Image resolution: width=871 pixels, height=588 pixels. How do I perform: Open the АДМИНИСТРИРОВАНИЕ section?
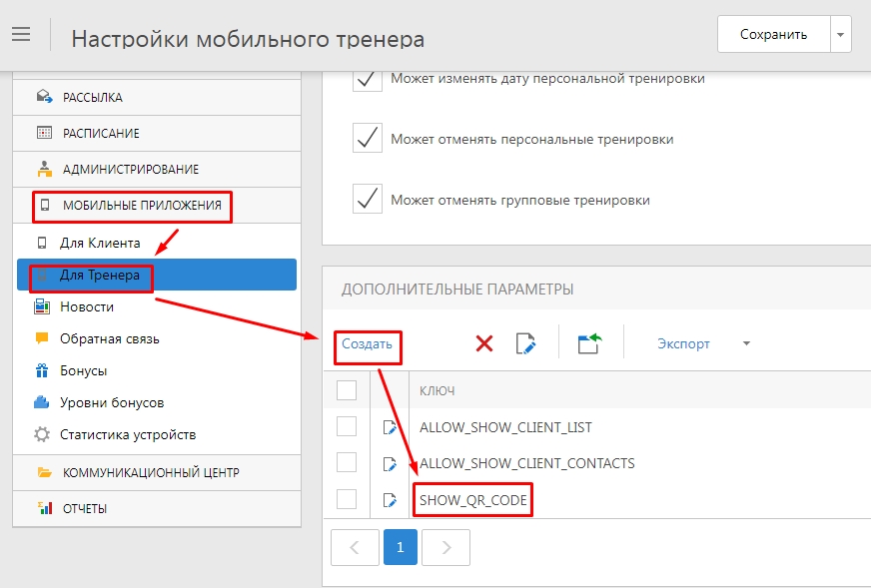157,170
